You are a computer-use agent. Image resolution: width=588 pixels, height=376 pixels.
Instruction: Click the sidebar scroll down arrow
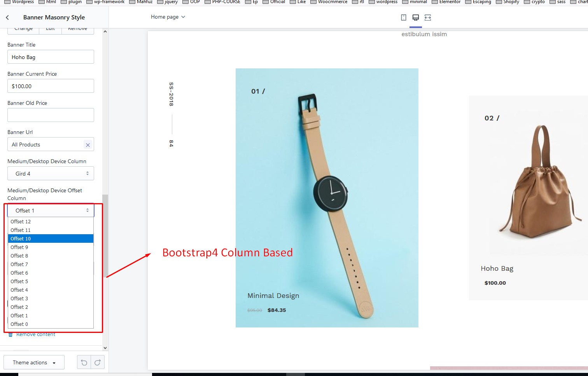click(105, 348)
